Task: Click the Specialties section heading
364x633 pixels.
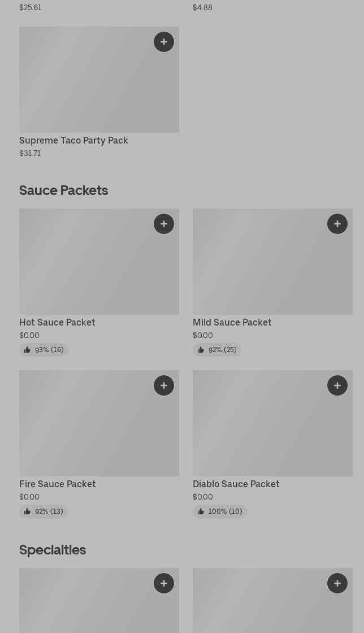Action: tap(53, 549)
